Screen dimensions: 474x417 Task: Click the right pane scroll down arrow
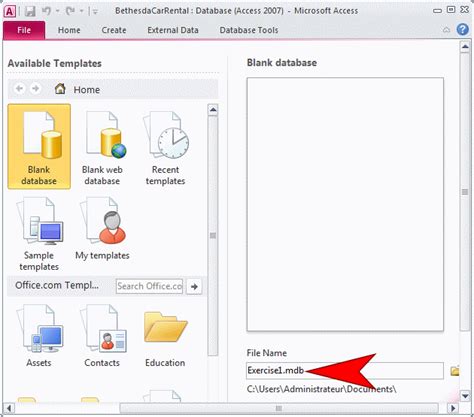click(465, 396)
